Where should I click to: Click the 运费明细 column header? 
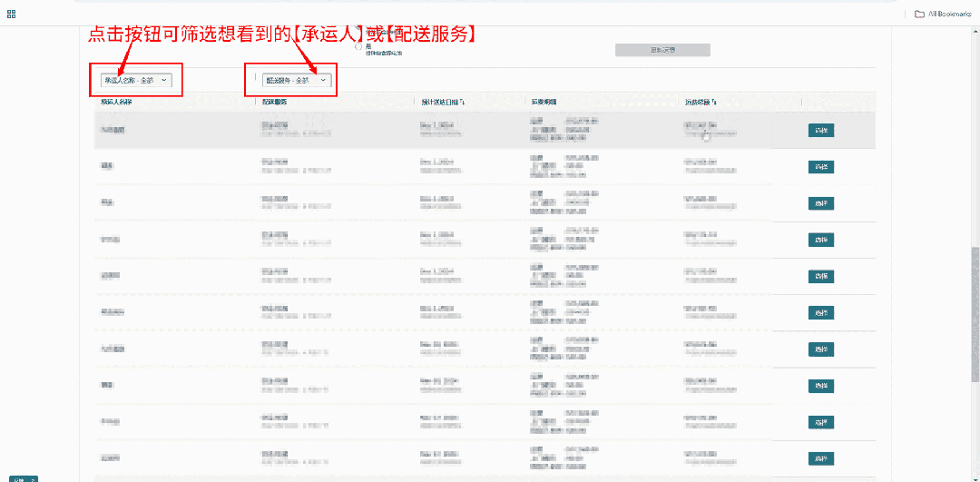[544, 102]
